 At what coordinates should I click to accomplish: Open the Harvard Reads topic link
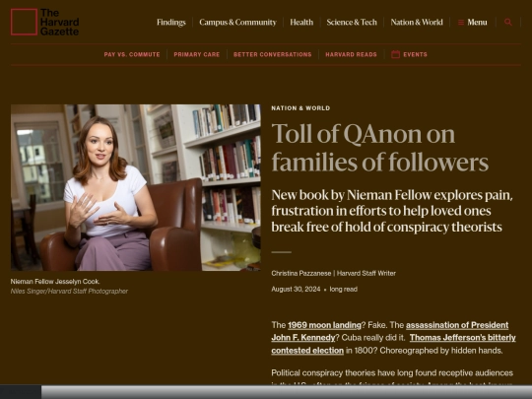click(351, 54)
